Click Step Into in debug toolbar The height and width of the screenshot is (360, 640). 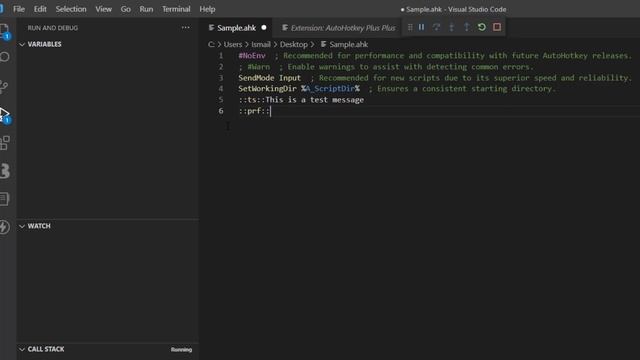[x=451, y=27]
